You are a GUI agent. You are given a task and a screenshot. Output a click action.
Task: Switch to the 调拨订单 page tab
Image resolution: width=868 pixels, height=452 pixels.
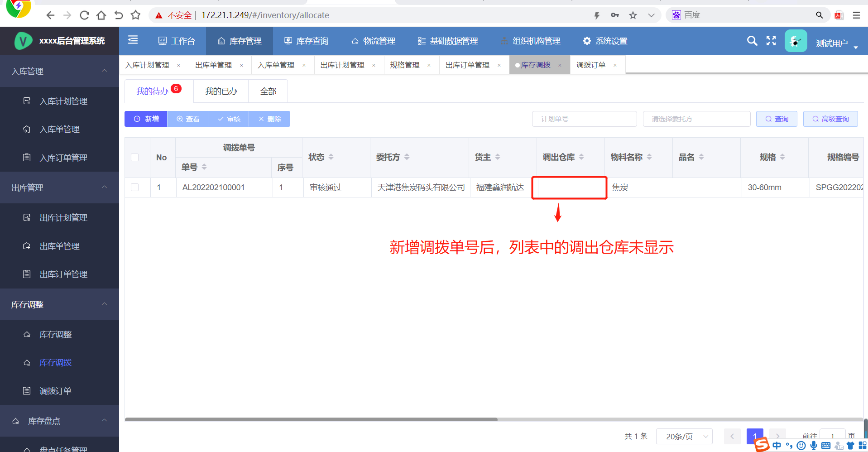click(590, 65)
